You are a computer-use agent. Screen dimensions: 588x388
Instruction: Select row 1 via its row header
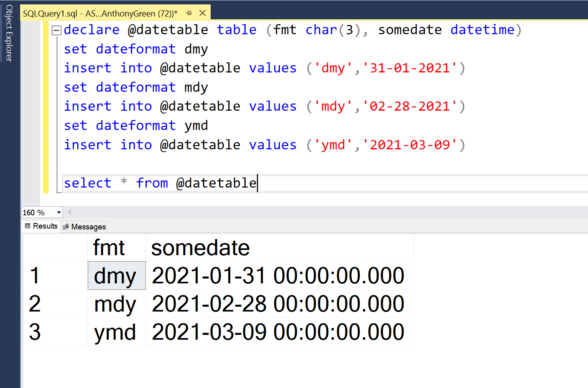coord(55,276)
